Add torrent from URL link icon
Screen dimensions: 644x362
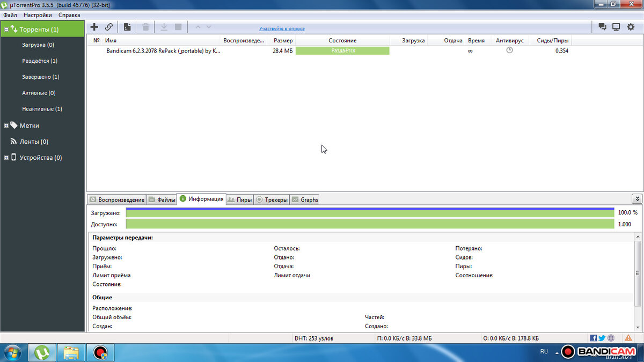(x=109, y=27)
